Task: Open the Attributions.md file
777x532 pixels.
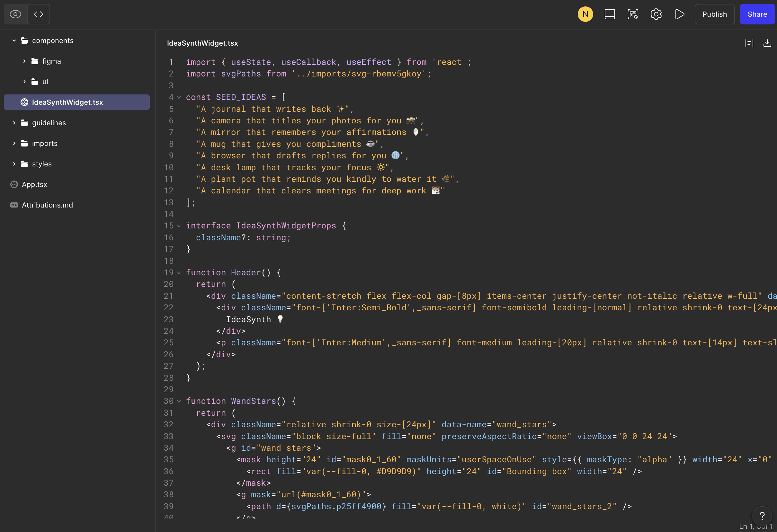Action: (47, 205)
